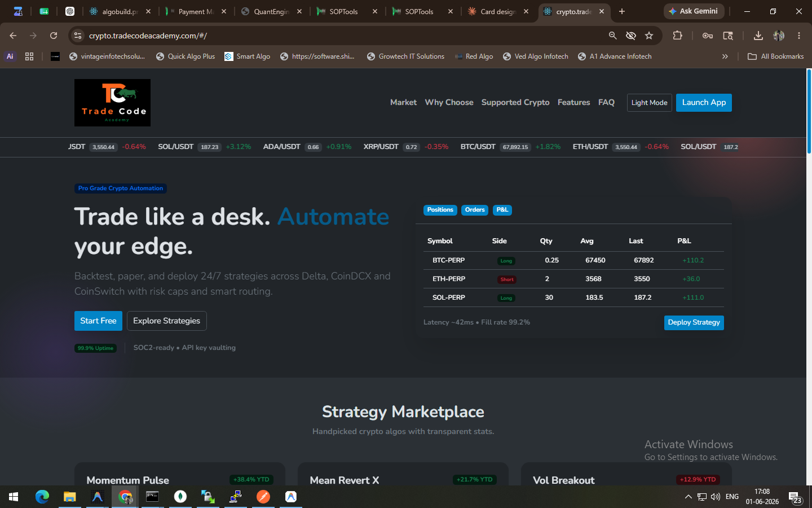
Task: Open the volume control in system tray
Action: pos(716,497)
